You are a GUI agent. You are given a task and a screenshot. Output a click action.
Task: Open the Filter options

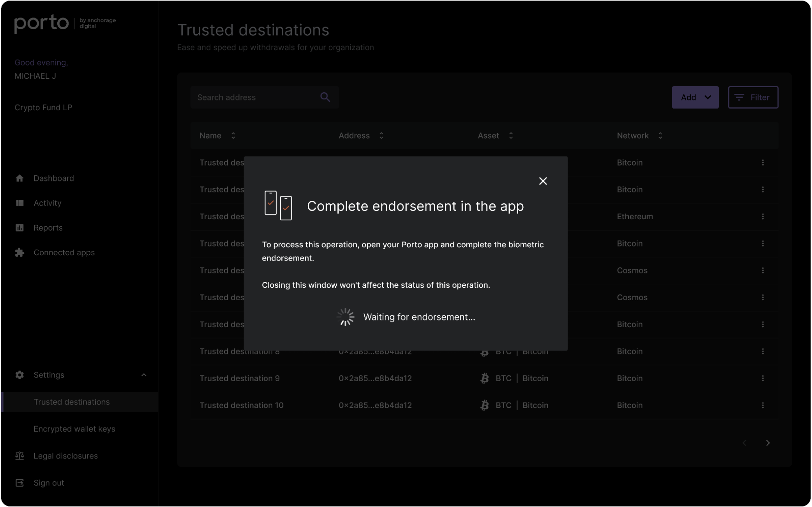pyautogui.click(x=753, y=97)
